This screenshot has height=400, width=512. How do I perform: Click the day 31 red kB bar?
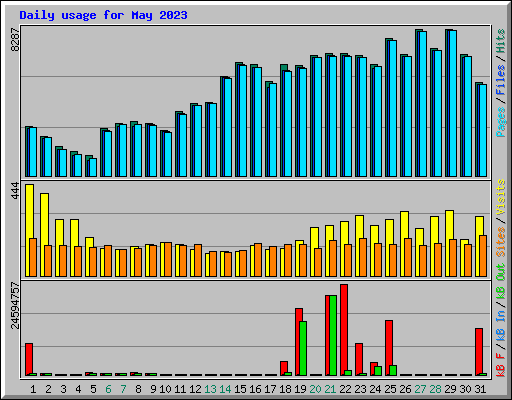click(479, 352)
